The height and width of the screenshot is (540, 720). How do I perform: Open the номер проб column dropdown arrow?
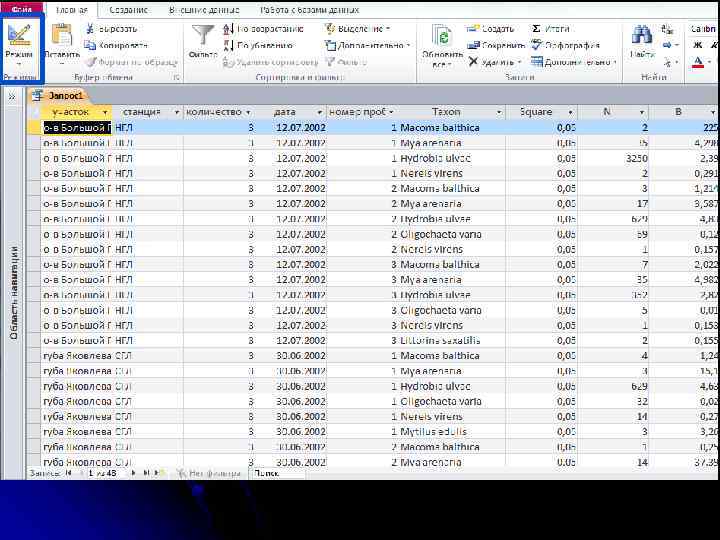click(x=391, y=112)
